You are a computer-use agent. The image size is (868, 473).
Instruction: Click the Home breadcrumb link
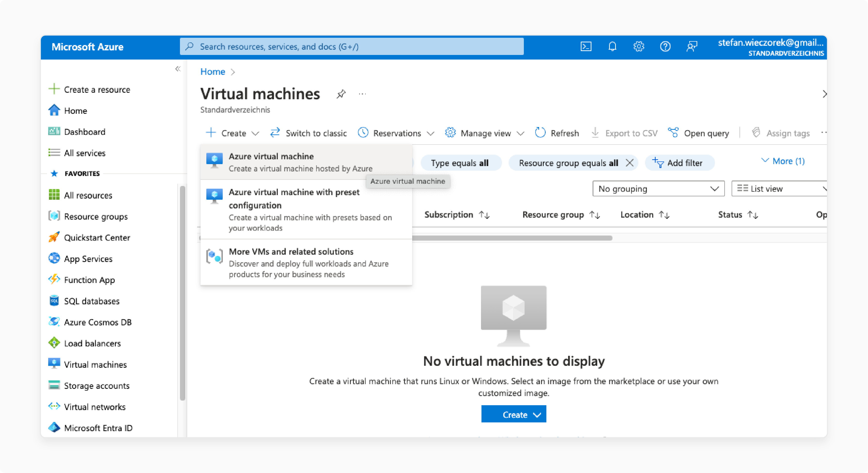(x=213, y=72)
